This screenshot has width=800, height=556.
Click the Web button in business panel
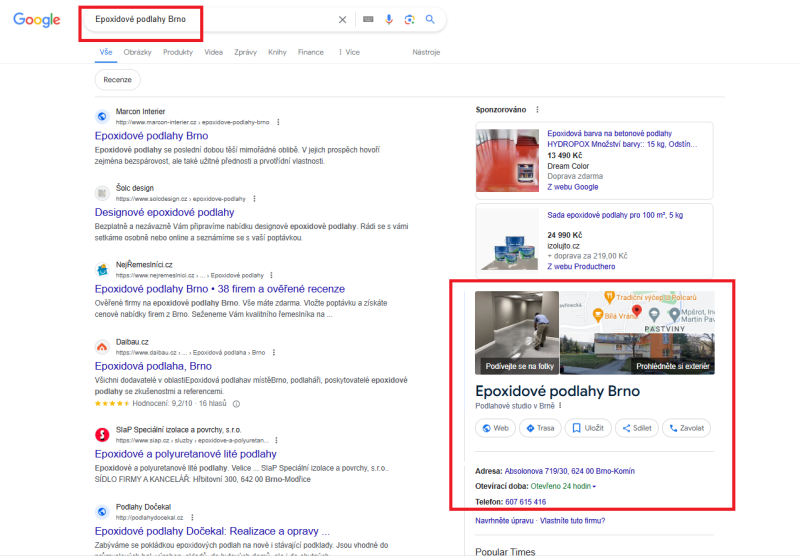(x=495, y=428)
